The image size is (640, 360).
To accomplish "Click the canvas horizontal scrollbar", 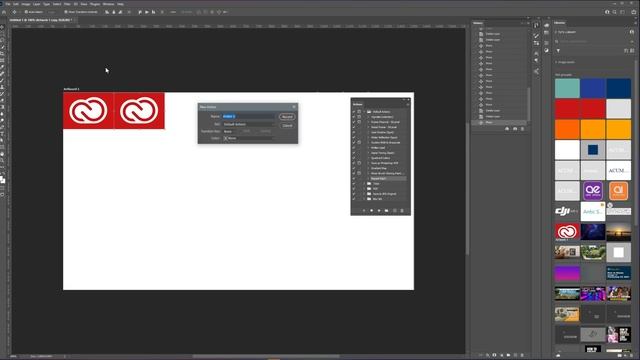I will click(x=265, y=356).
